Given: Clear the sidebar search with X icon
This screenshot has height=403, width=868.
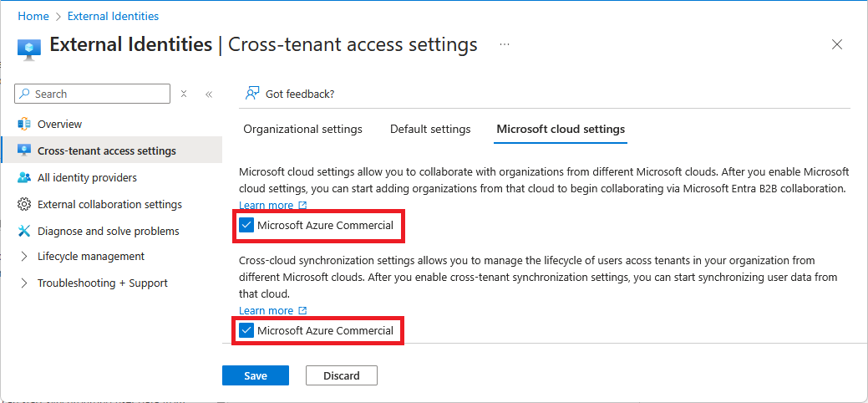Looking at the screenshot, I should pyautogui.click(x=184, y=94).
